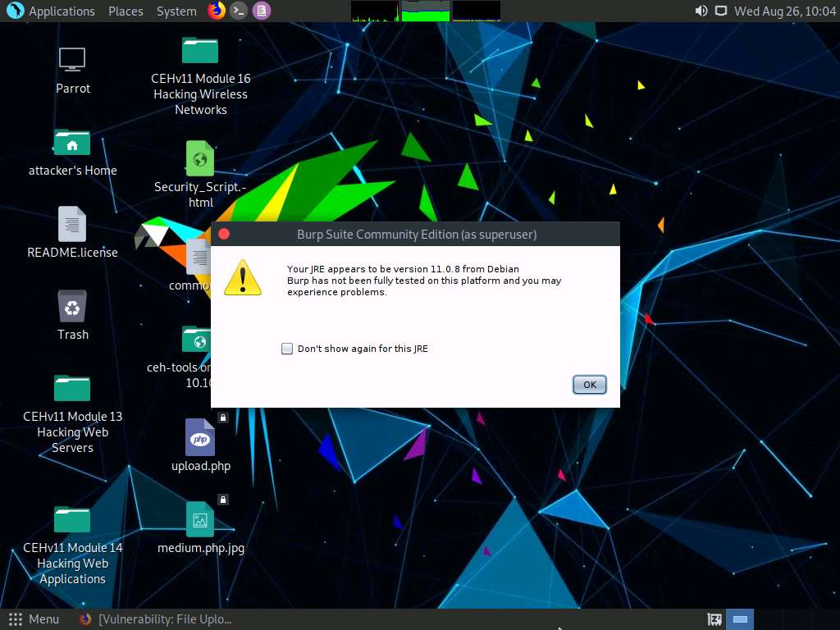The width and height of the screenshot is (840, 630).
Task: Open the terminal launcher in the top panel
Action: click(x=239, y=11)
